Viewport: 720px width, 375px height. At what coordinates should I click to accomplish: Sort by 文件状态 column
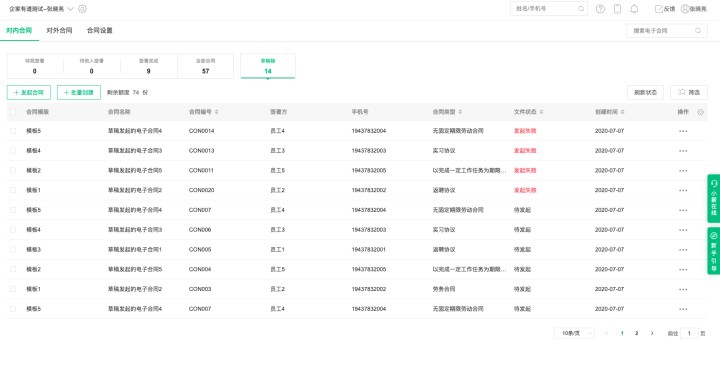[x=541, y=112]
